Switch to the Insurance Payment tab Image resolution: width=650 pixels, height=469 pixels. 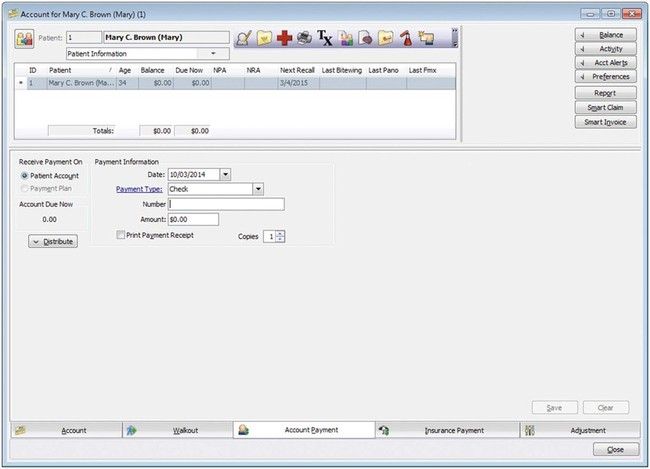[x=447, y=430]
